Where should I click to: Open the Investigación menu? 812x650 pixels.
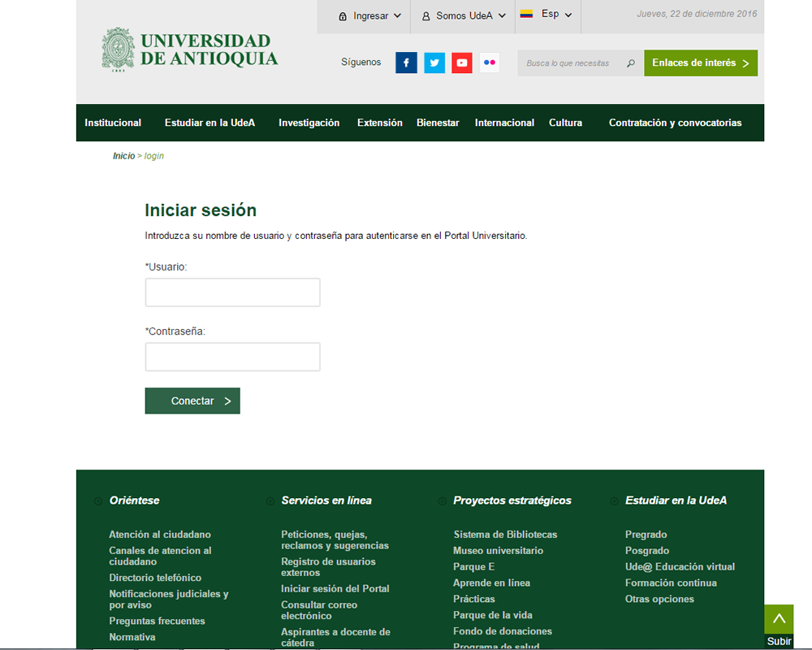click(309, 123)
